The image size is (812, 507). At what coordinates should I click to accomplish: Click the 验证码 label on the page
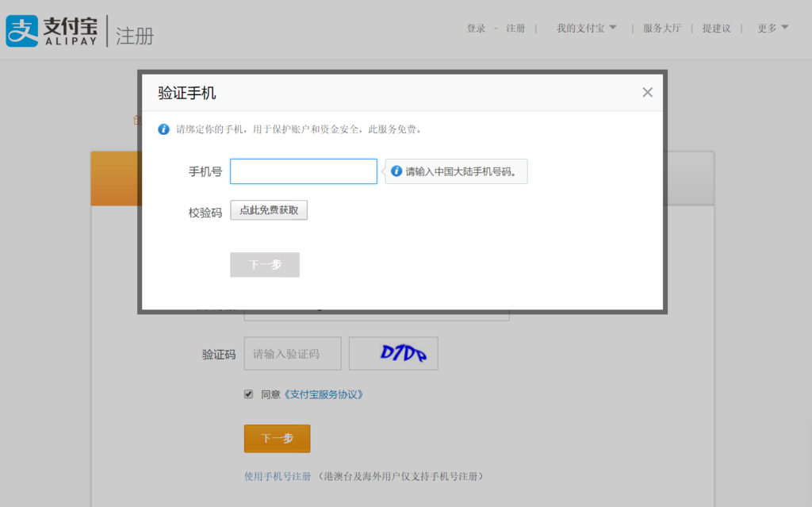click(219, 355)
